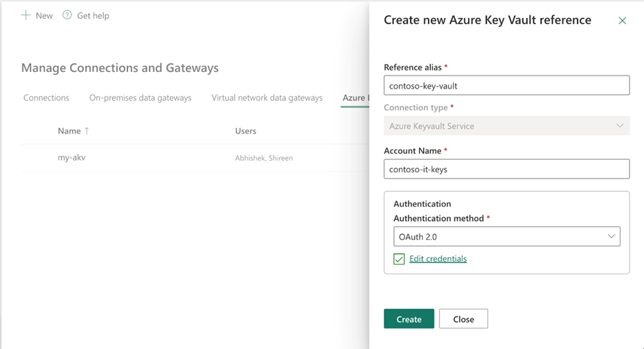Open the Connection type Azure Keyvault Service dropdown
This screenshot has height=349, width=644.
click(x=506, y=125)
